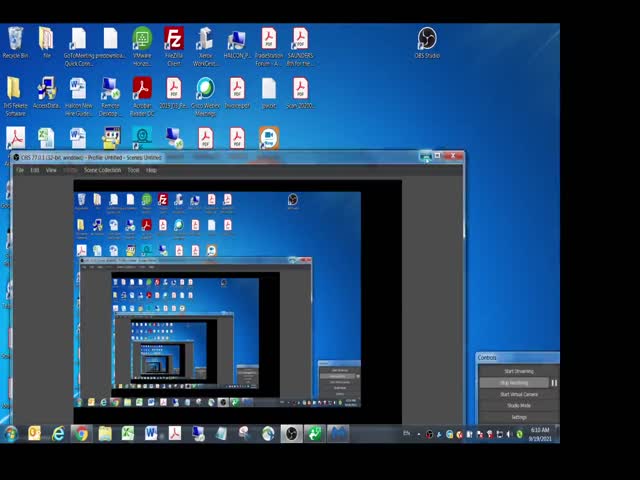
Task: Open the Scene Collection menu
Action: coord(102,170)
